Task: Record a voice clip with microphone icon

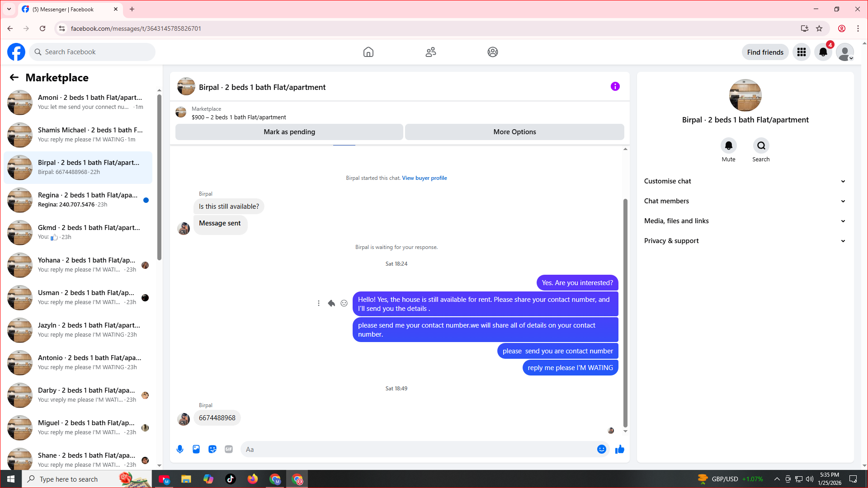Action: click(x=180, y=449)
